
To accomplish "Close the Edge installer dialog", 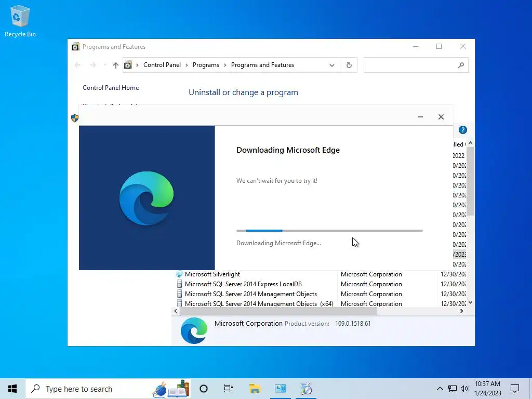I will pos(441,117).
